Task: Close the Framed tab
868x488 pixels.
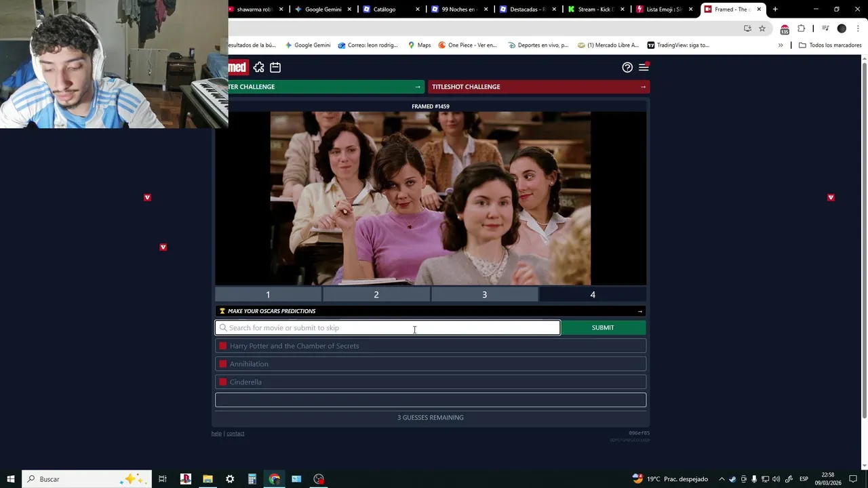Action: click(x=759, y=9)
